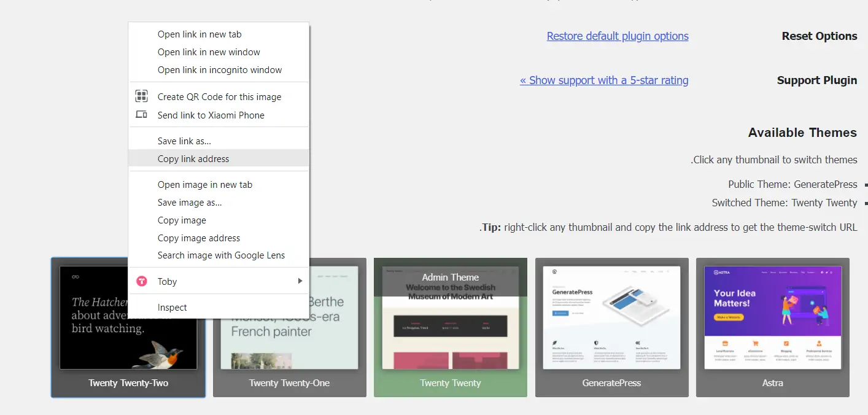
Task: Open Inspect from the context menu
Action: pyautogui.click(x=172, y=308)
